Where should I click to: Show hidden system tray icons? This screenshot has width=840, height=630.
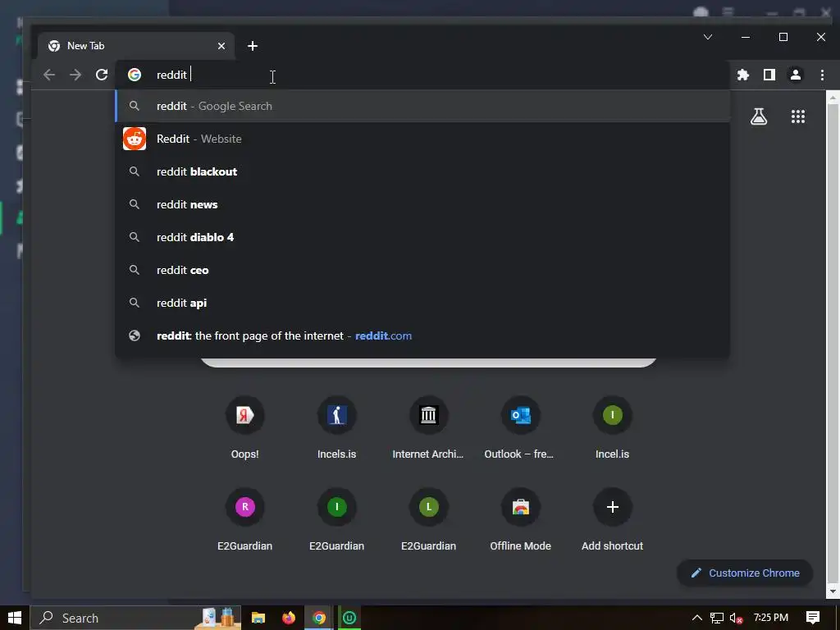point(697,618)
